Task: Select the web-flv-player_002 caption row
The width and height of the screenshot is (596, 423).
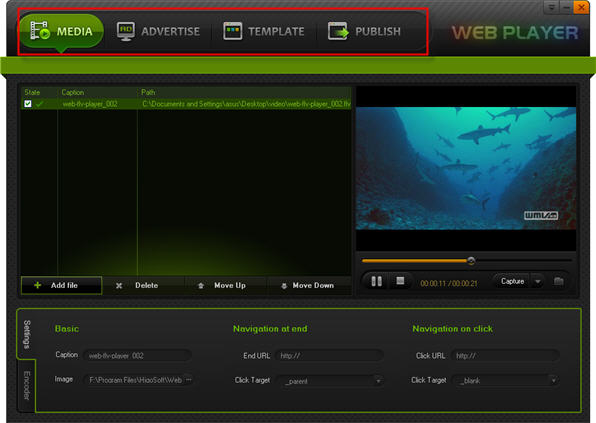Action: [90, 104]
